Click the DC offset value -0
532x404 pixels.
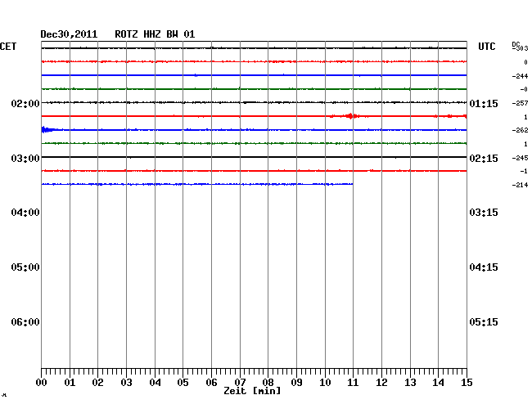coord(524,89)
